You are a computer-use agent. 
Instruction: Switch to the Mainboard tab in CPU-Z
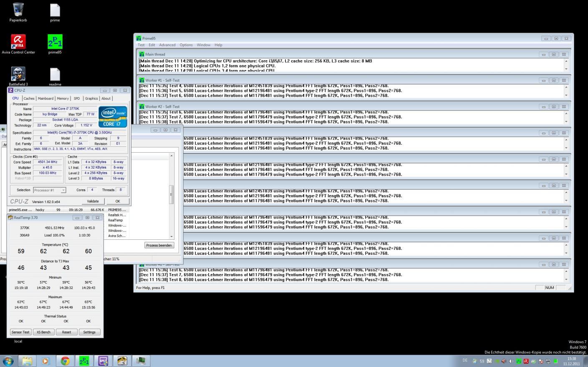45,98
